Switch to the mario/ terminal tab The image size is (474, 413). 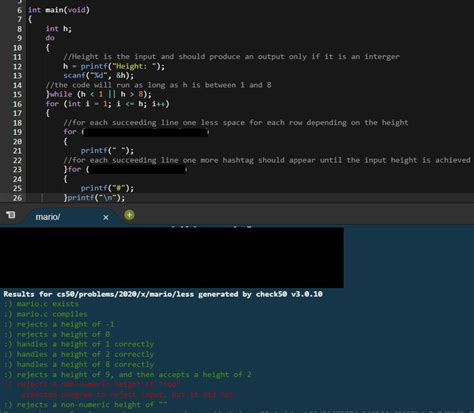coord(48,217)
